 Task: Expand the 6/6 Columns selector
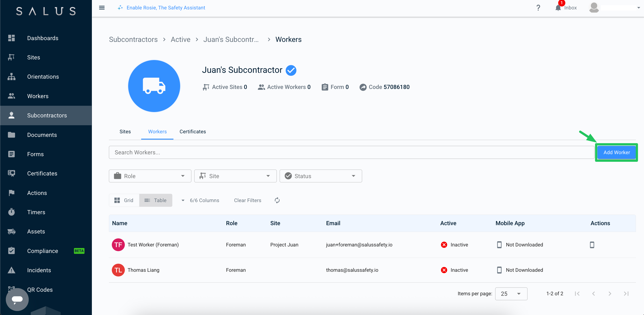200,200
